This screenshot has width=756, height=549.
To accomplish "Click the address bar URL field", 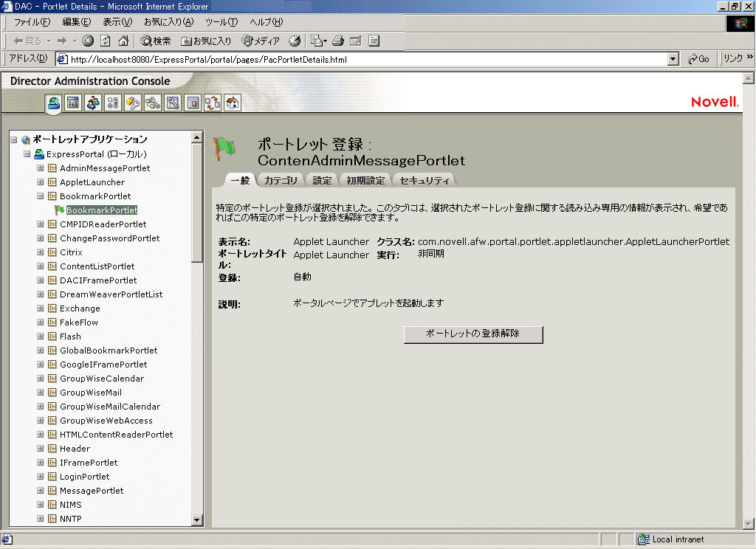I will point(362,59).
